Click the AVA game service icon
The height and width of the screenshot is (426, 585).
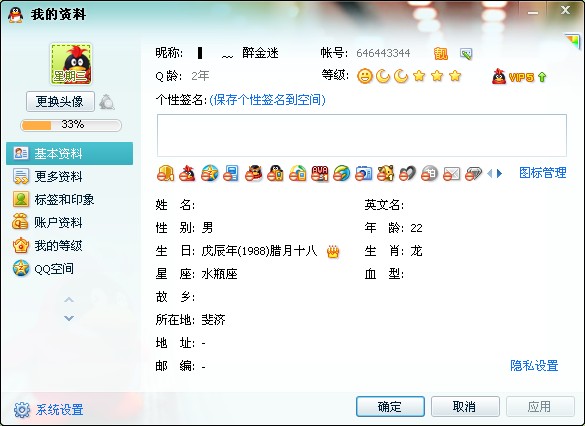point(320,173)
